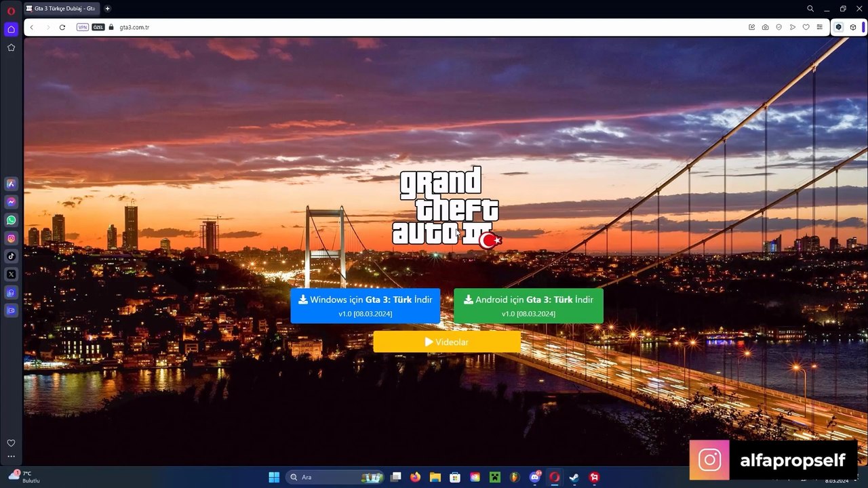Launch Minecraft from the taskbar

494,477
